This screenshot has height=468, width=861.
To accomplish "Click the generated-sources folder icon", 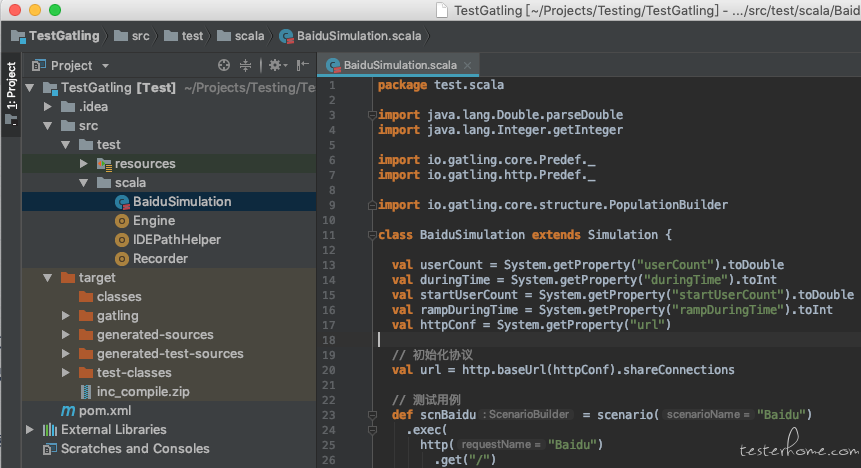I will pos(86,335).
